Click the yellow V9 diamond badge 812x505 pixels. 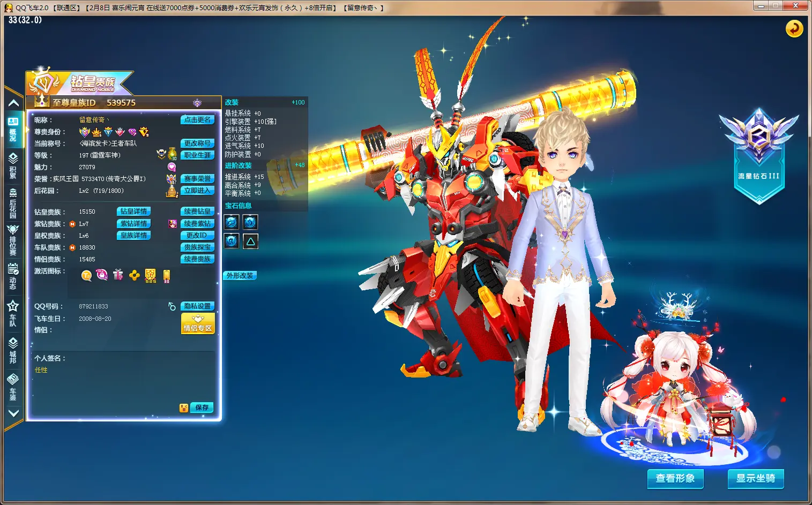(144, 132)
